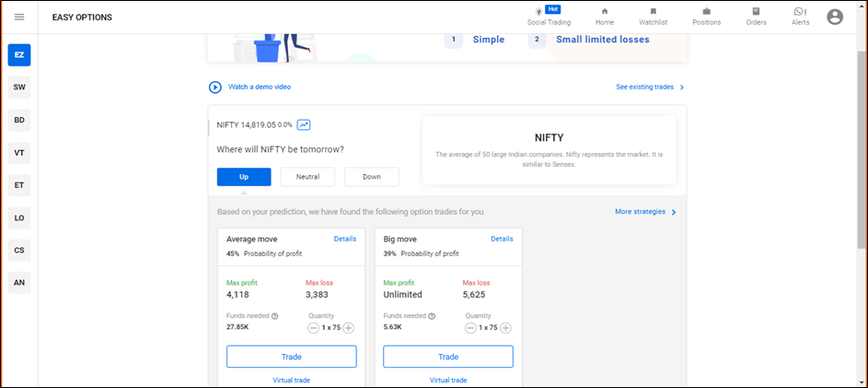Open the hamburger menu icon
The image size is (868, 388).
(x=19, y=17)
